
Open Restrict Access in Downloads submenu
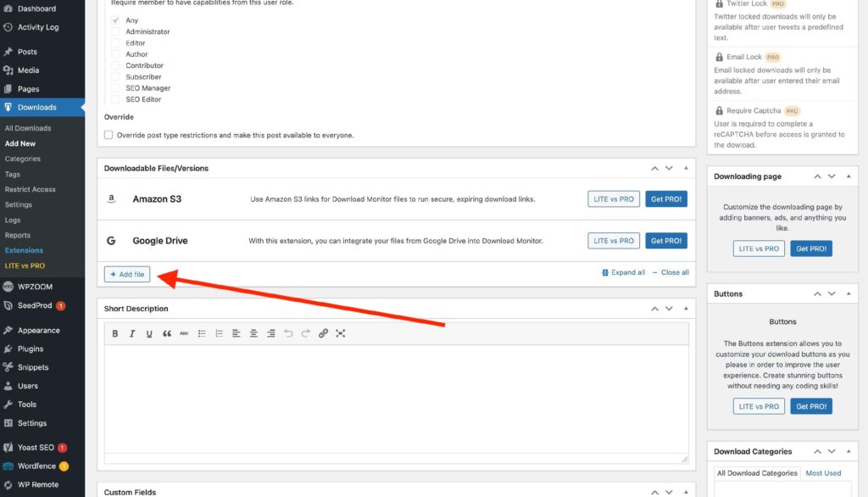(x=30, y=189)
